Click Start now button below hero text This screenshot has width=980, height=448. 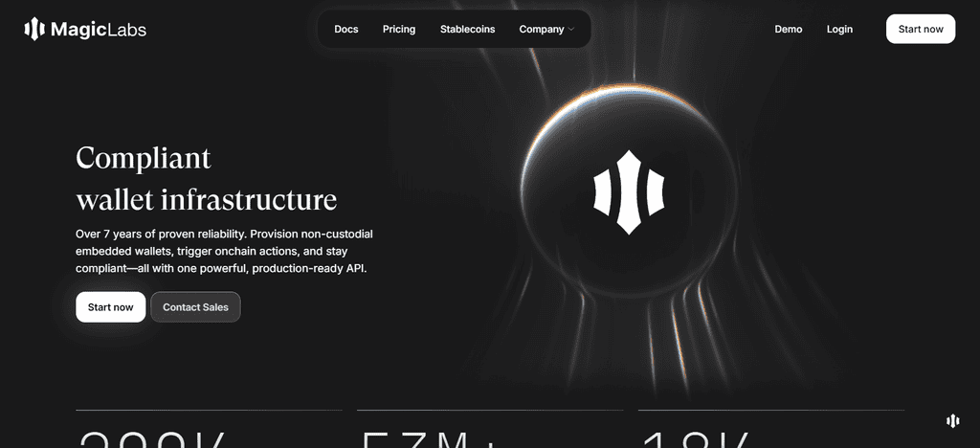(111, 306)
